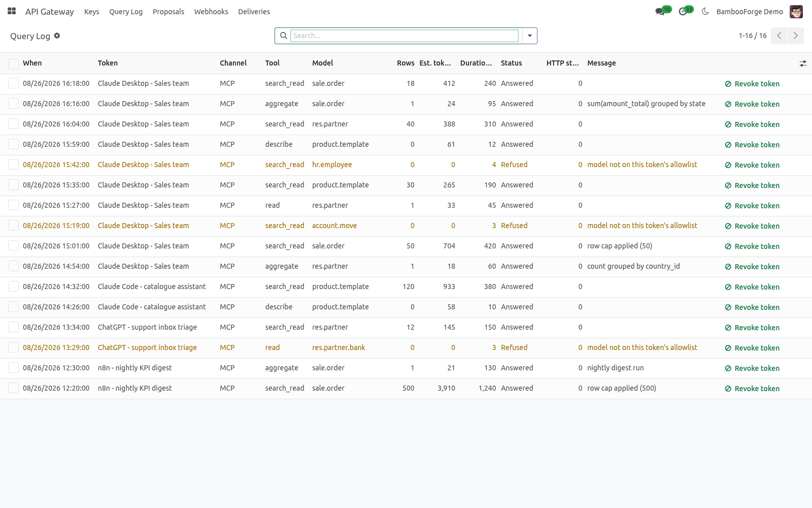Go to next page arrow

click(x=796, y=36)
